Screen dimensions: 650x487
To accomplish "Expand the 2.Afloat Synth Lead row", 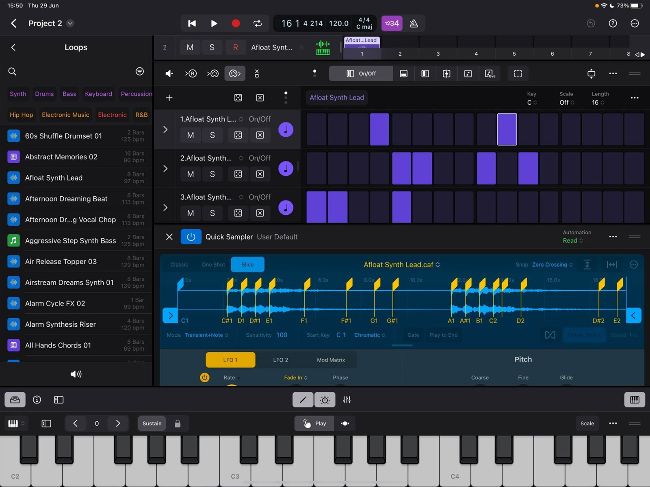I will click(x=166, y=168).
